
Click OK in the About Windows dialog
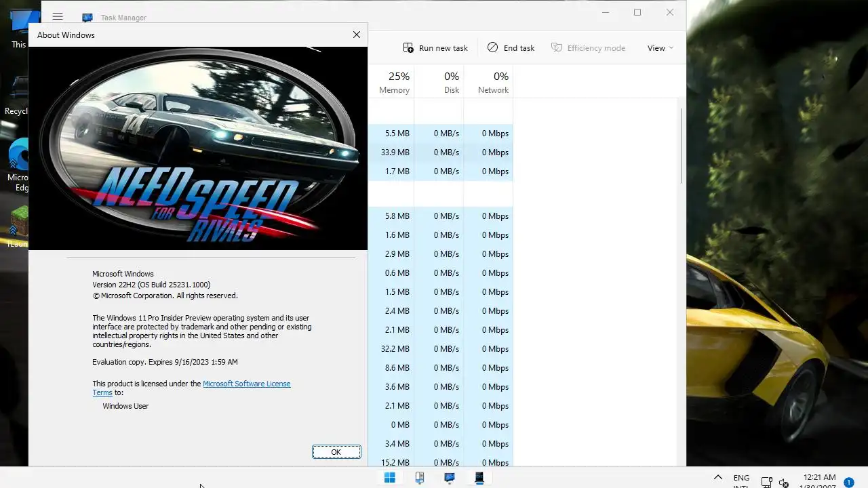[336, 452]
